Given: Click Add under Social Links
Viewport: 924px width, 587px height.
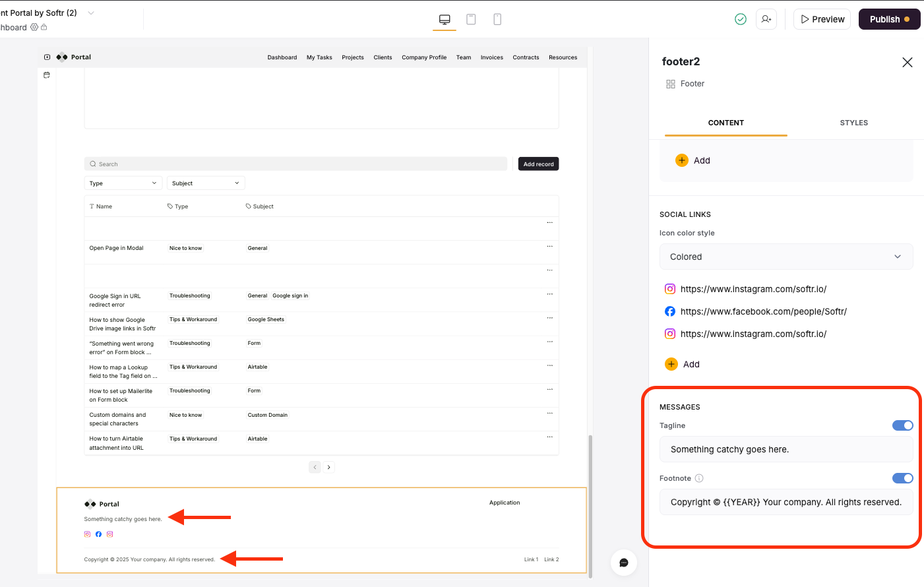Looking at the screenshot, I should click(x=683, y=364).
